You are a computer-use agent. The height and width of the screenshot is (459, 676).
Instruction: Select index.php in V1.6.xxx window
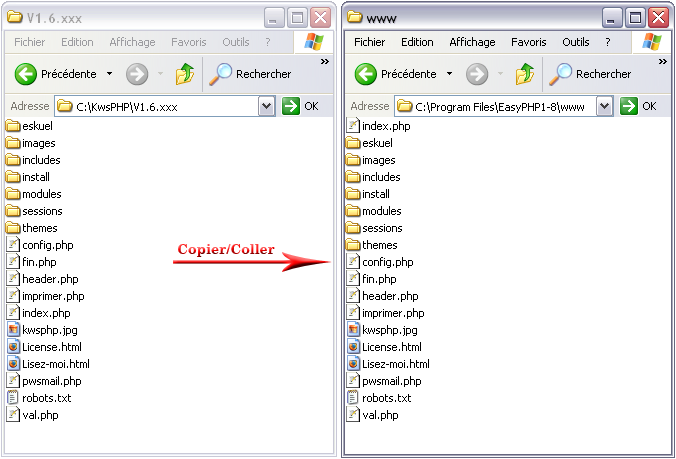(x=39, y=313)
